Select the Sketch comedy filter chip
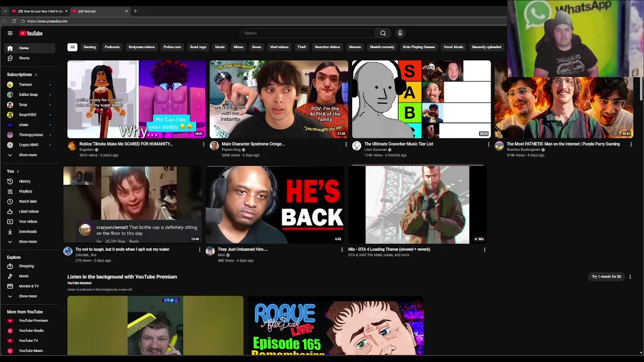The image size is (644, 362). (382, 47)
